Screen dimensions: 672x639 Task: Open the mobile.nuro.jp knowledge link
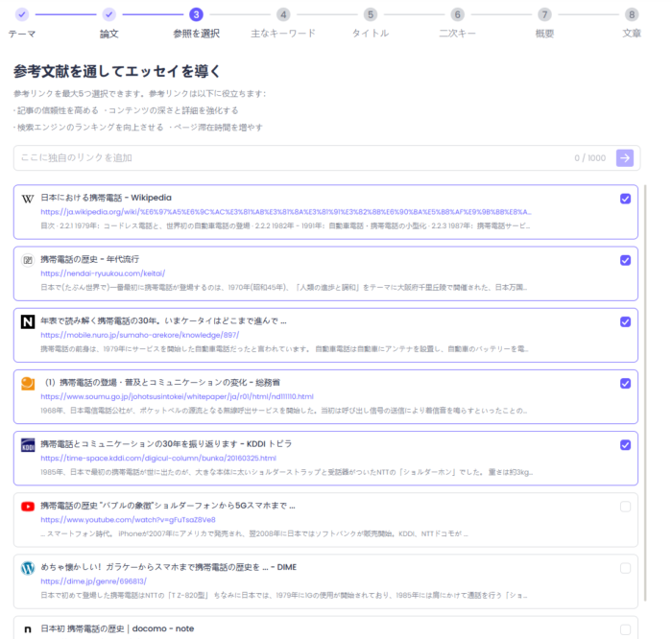coord(140,335)
